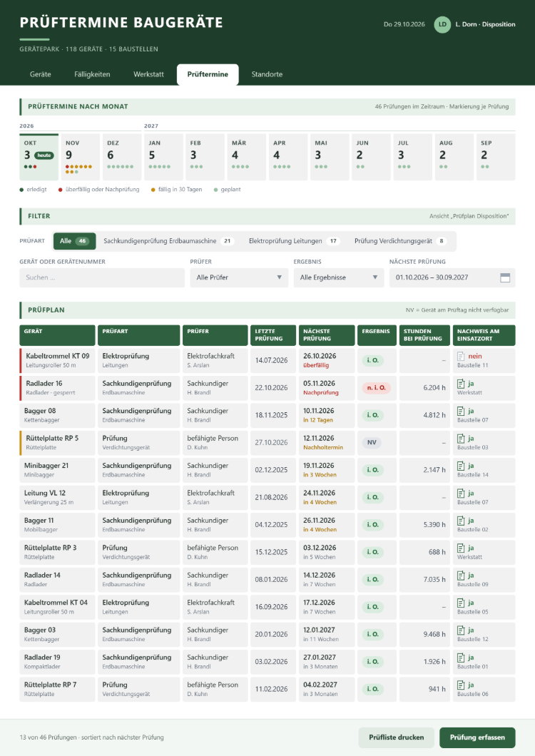Select the Prüftermine tab
The width and height of the screenshot is (535, 756).
tap(208, 75)
